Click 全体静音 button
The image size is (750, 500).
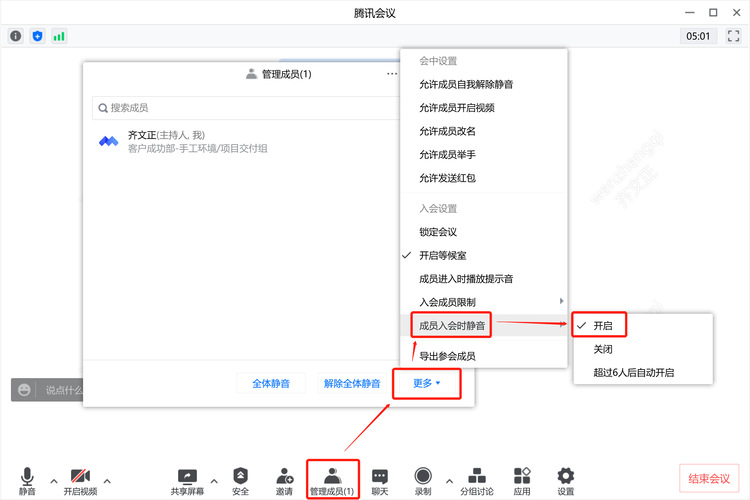coord(271,383)
